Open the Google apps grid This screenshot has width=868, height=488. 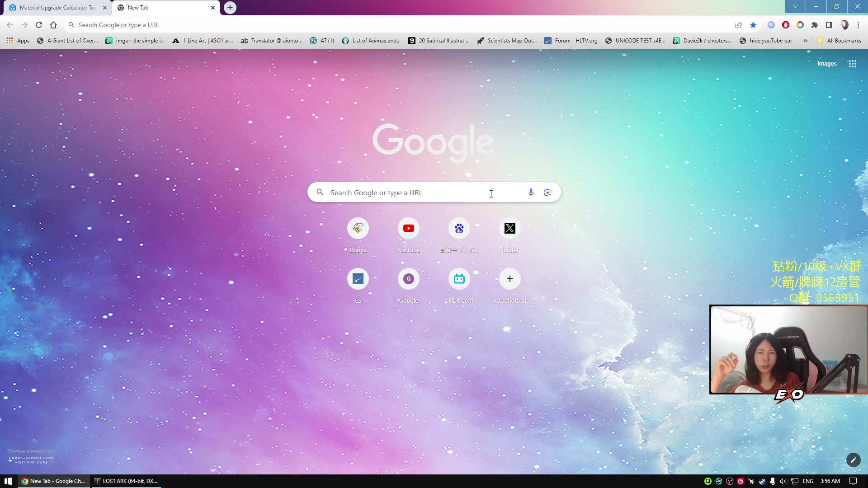pos(852,64)
